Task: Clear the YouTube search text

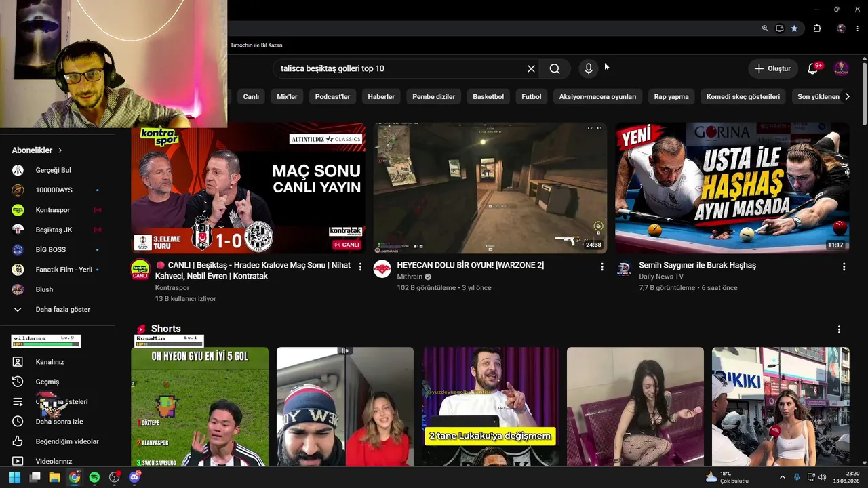Action: pos(531,68)
